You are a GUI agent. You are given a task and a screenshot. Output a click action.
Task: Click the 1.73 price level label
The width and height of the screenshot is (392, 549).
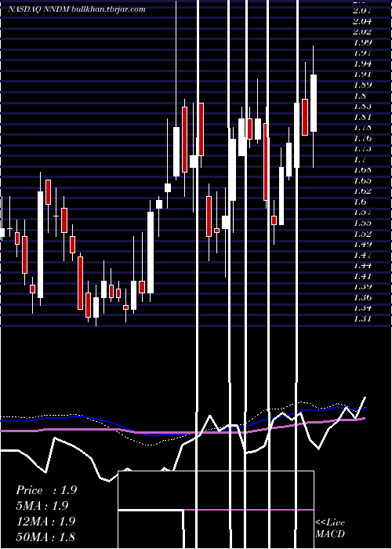(362, 149)
